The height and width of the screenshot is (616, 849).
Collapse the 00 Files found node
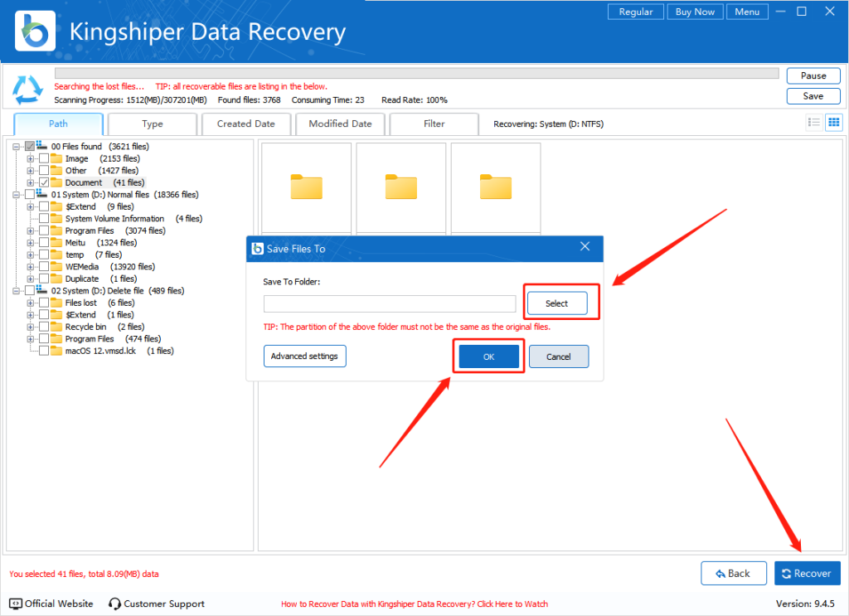[x=17, y=147]
